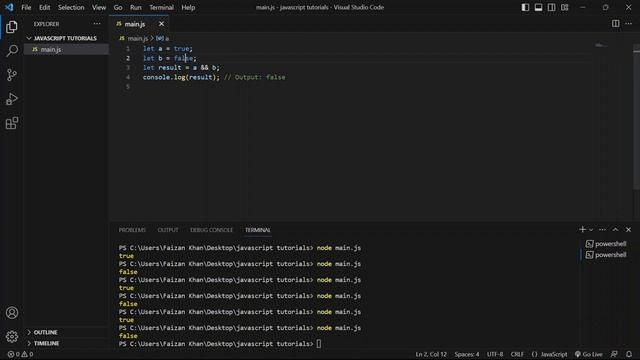The image size is (640, 360).
Task: Open the View menu
Action: click(99, 7)
